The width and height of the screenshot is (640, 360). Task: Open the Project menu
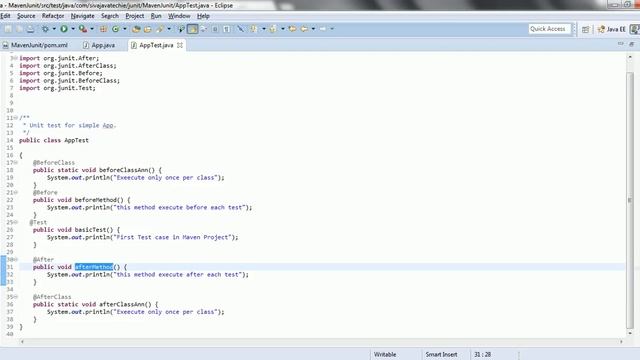click(135, 16)
